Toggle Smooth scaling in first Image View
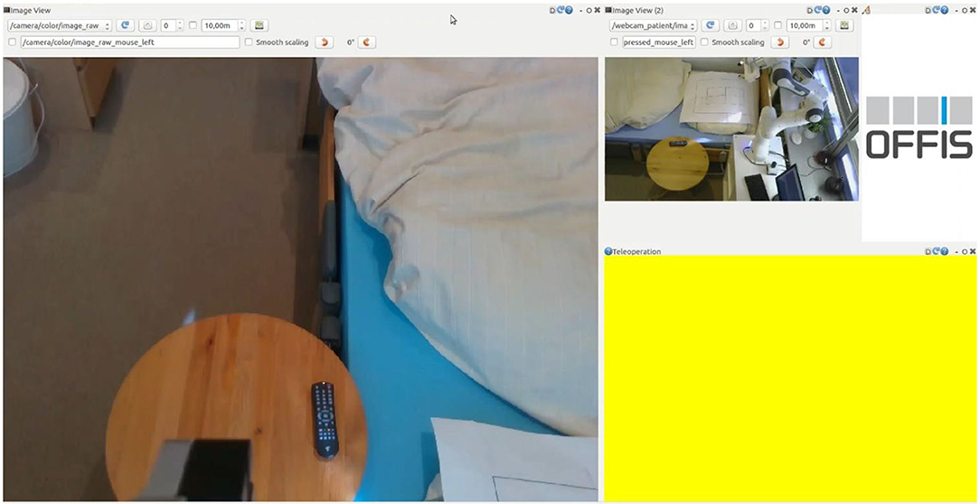The width and height of the screenshot is (980, 504). pyautogui.click(x=250, y=42)
